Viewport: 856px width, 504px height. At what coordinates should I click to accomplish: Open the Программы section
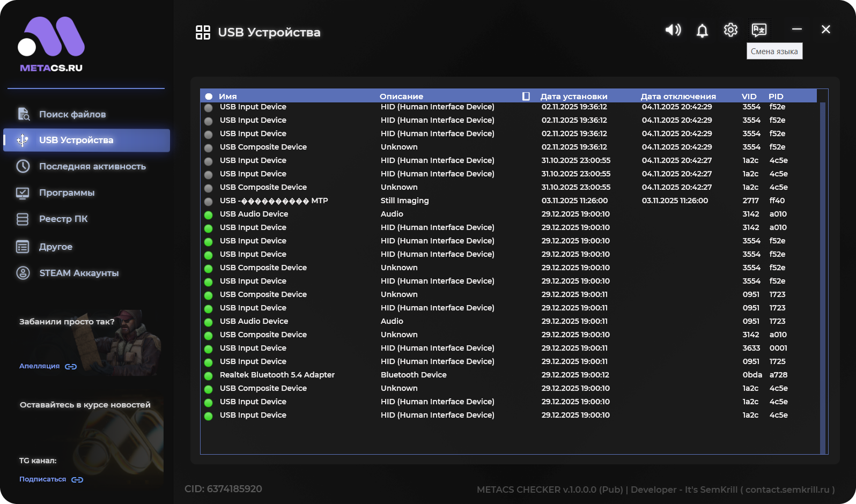(67, 192)
